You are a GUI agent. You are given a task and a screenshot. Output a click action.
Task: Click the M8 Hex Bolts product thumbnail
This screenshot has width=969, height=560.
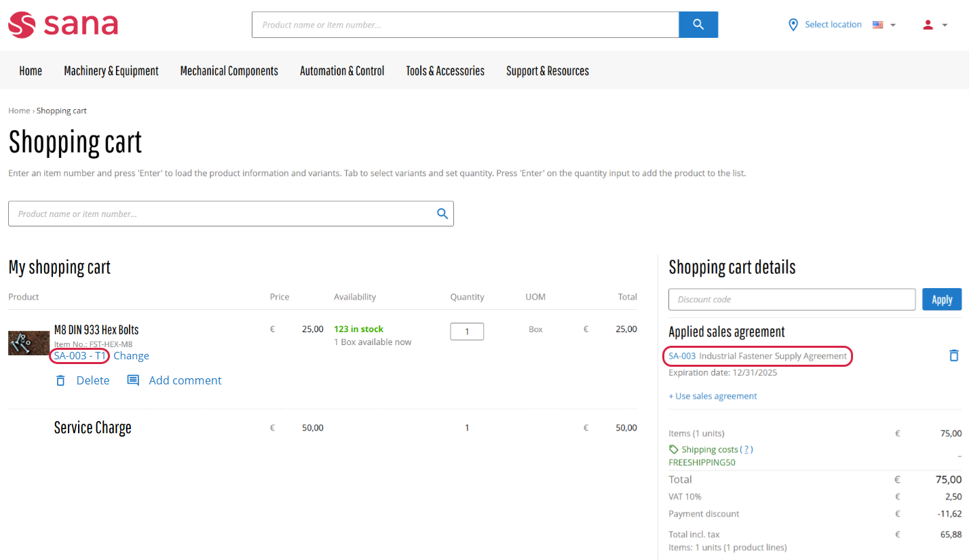click(28, 343)
